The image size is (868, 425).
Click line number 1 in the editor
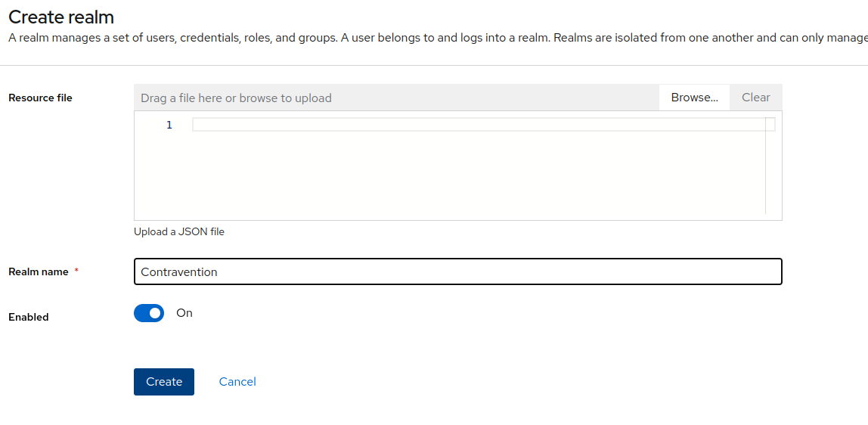point(169,125)
